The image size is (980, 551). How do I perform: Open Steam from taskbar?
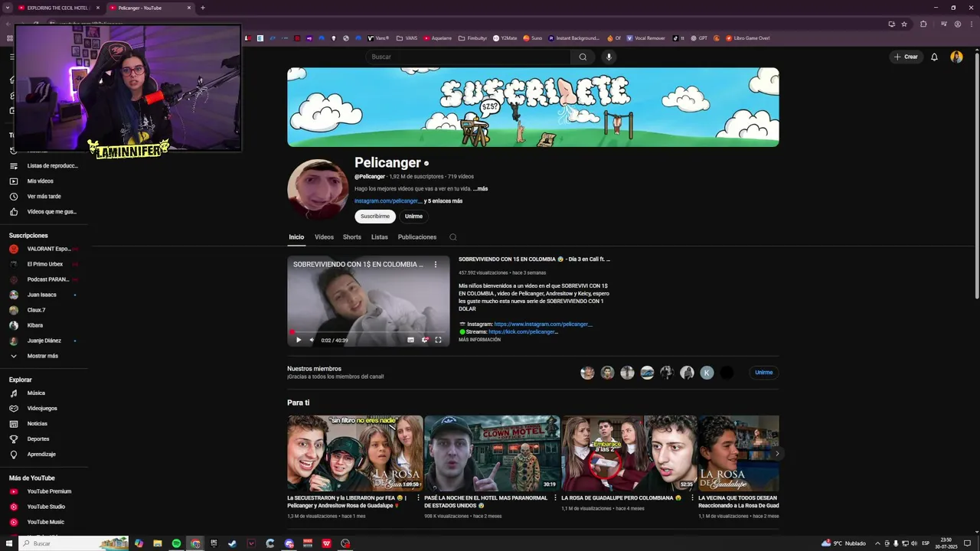point(233,543)
